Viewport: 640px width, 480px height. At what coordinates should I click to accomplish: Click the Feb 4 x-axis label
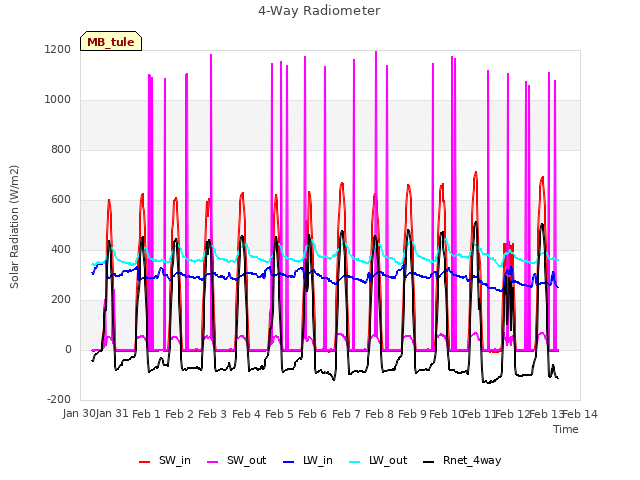246,414
